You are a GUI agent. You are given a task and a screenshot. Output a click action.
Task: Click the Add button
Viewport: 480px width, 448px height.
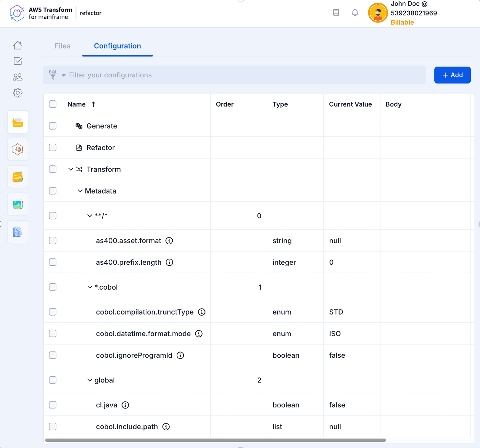(x=452, y=75)
